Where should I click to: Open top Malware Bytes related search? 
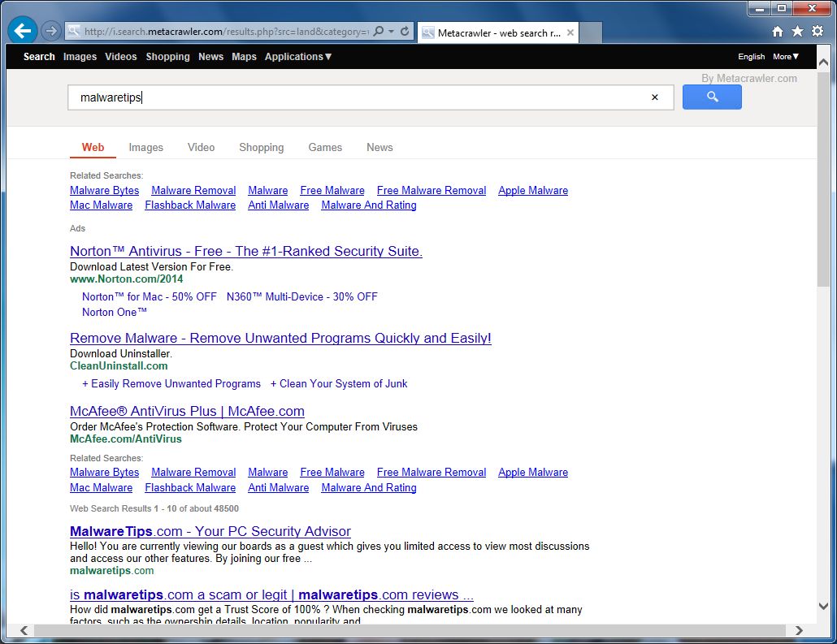coord(105,191)
